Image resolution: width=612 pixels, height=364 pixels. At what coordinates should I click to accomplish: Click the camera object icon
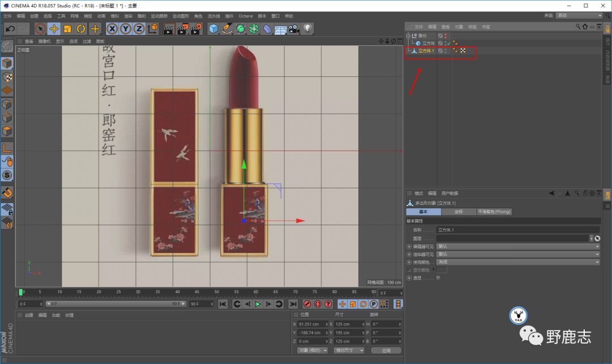(x=294, y=29)
